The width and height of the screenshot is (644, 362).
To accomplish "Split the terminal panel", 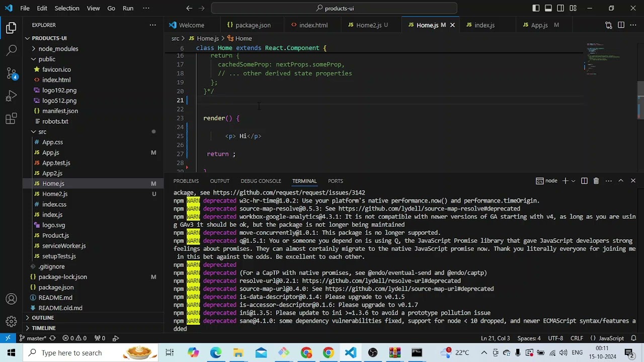I will point(584,181).
